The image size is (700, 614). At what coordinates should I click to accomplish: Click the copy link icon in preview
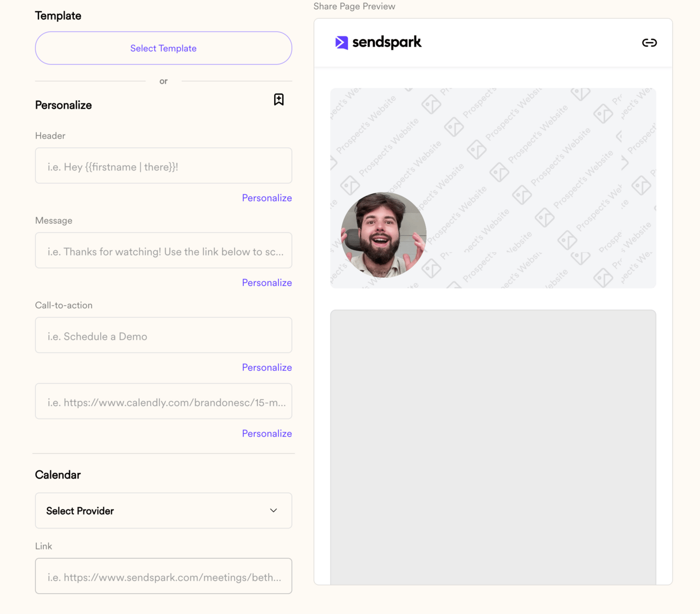click(649, 42)
